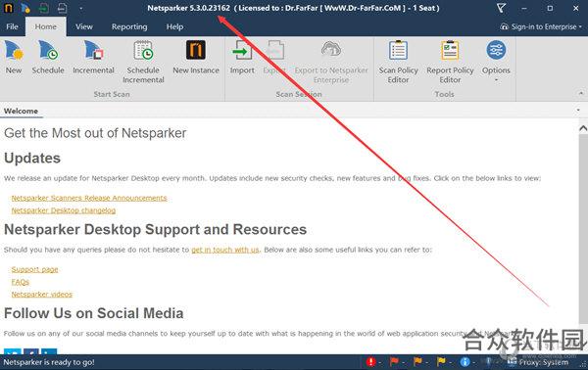Click the red flag status icon
This screenshot has width=588, height=370.
tap(394, 362)
